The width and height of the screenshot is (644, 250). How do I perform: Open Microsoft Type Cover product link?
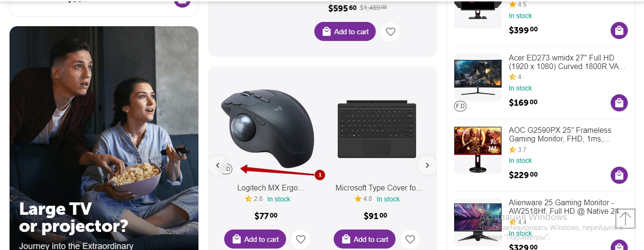click(x=379, y=188)
